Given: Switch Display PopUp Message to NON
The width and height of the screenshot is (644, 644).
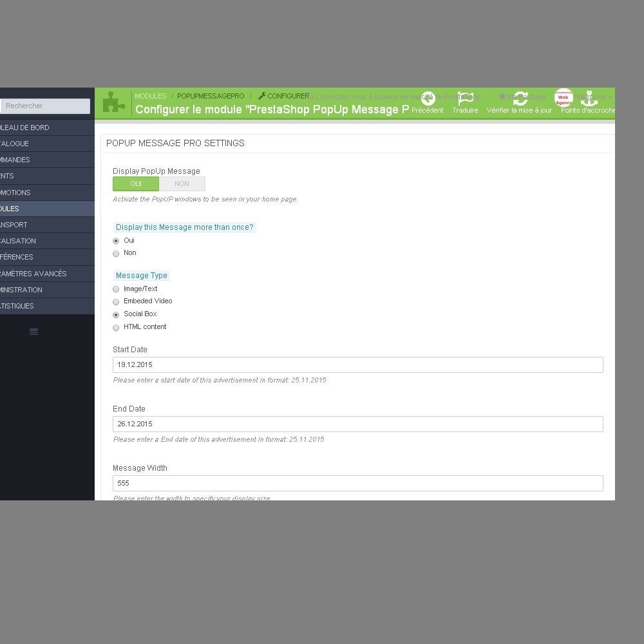Looking at the screenshot, I should [x=182, y=184].
